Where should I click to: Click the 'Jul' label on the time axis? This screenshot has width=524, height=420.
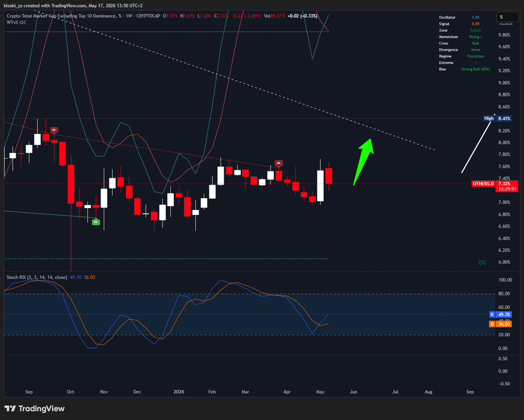tap(395, 392)
